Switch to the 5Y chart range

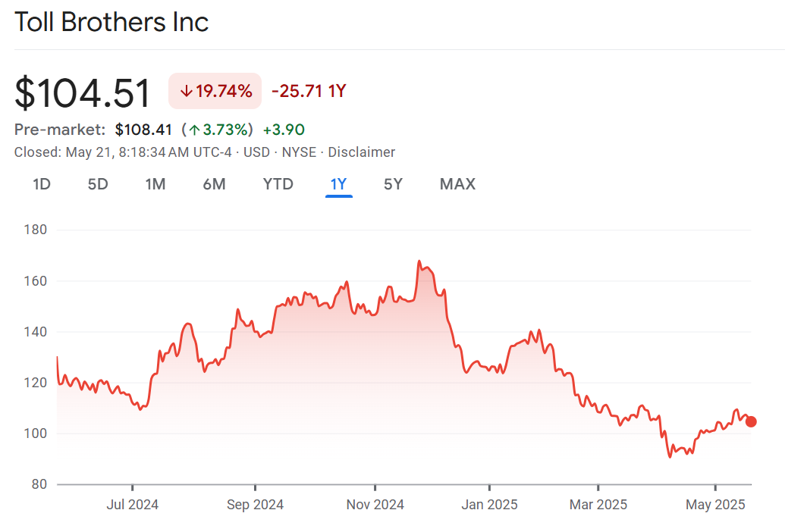[x=393, y=184]
